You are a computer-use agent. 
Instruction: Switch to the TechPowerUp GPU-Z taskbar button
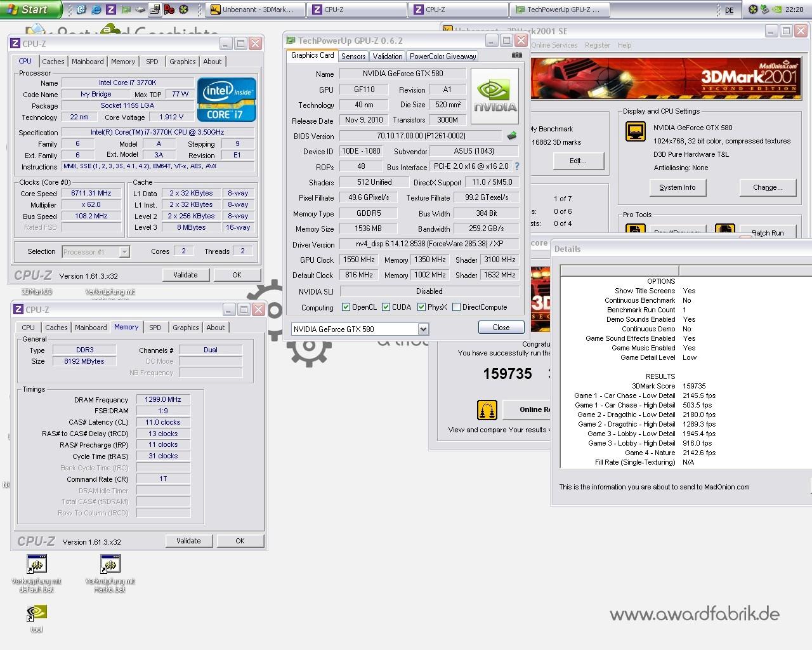(x=560, y=10)
